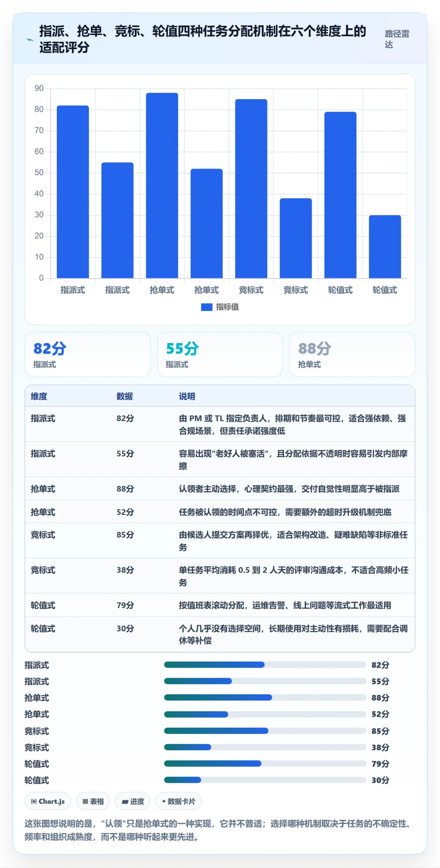Toggle the 指标值 legend color box
This screenshot has height=868, width=440.
[206, 307]
